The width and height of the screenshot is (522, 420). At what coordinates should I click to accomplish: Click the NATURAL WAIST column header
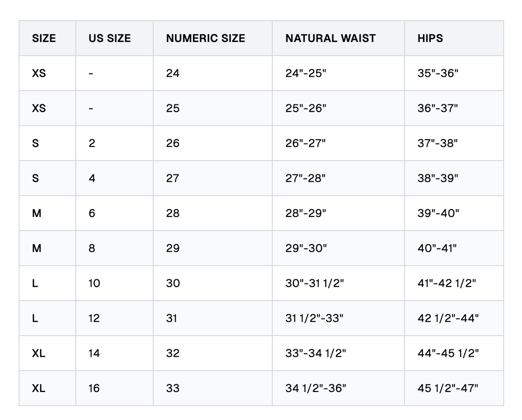pos(331,39)
